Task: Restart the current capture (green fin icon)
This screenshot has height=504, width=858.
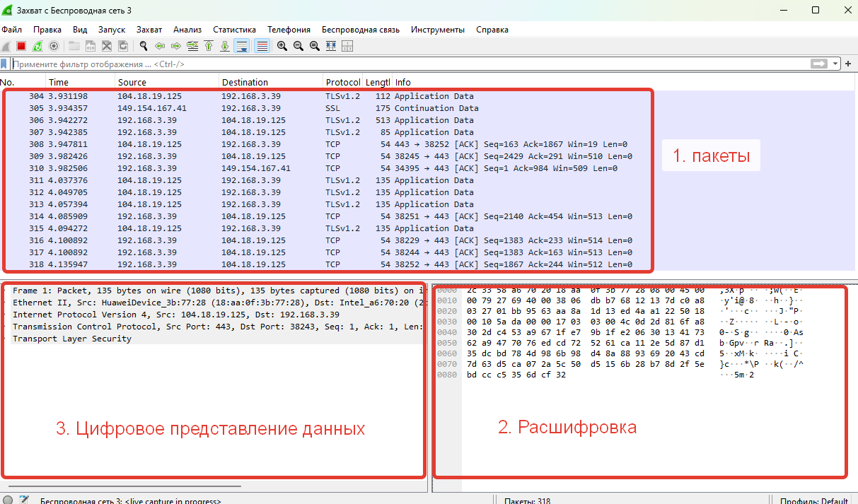Action: 37,46
